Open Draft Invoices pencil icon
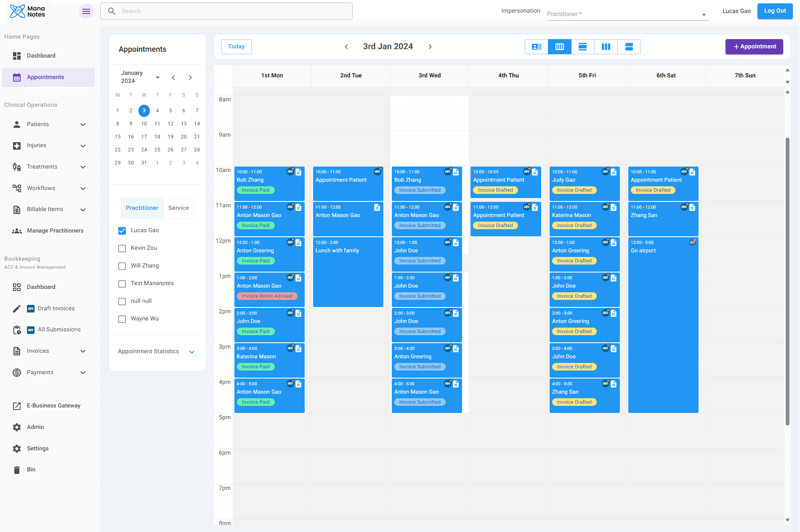Screen dimensions: 800x532 coord(16,308)
